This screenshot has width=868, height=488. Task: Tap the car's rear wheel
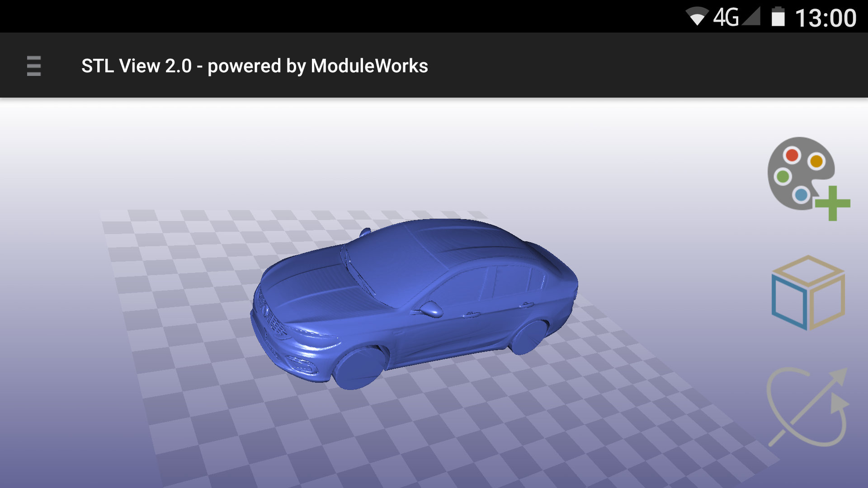pyautogui.click(x=529, y=338)
